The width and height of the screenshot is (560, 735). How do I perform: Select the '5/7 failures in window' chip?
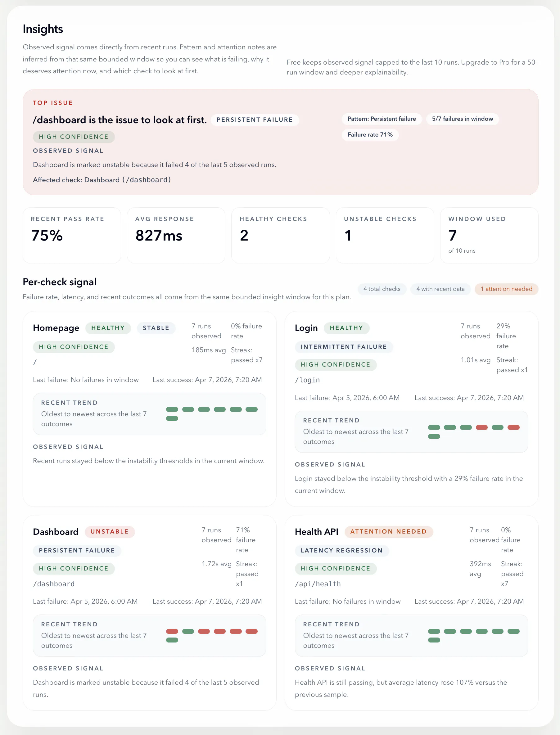tap(462, 119)
